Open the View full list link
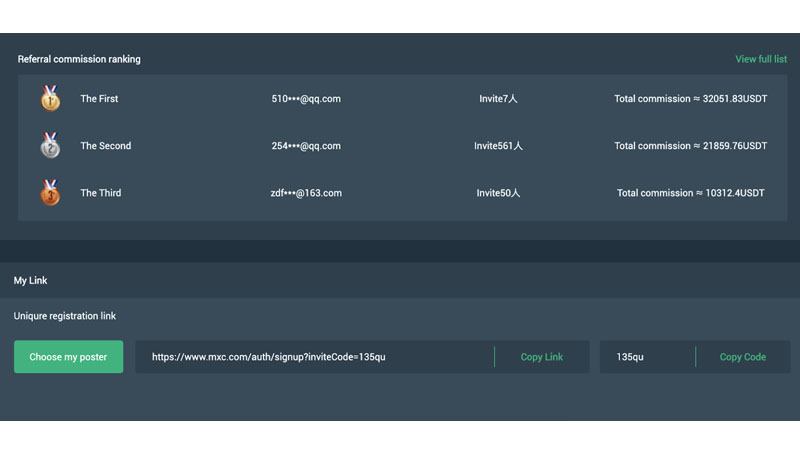800x452 pixels. pyautogui.click(x=761, y=59)
